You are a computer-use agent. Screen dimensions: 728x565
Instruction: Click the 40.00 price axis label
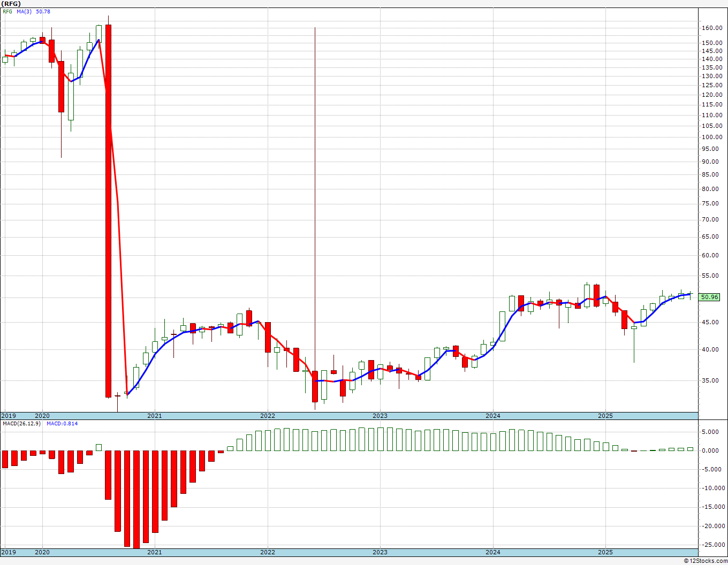pos(711,349)
